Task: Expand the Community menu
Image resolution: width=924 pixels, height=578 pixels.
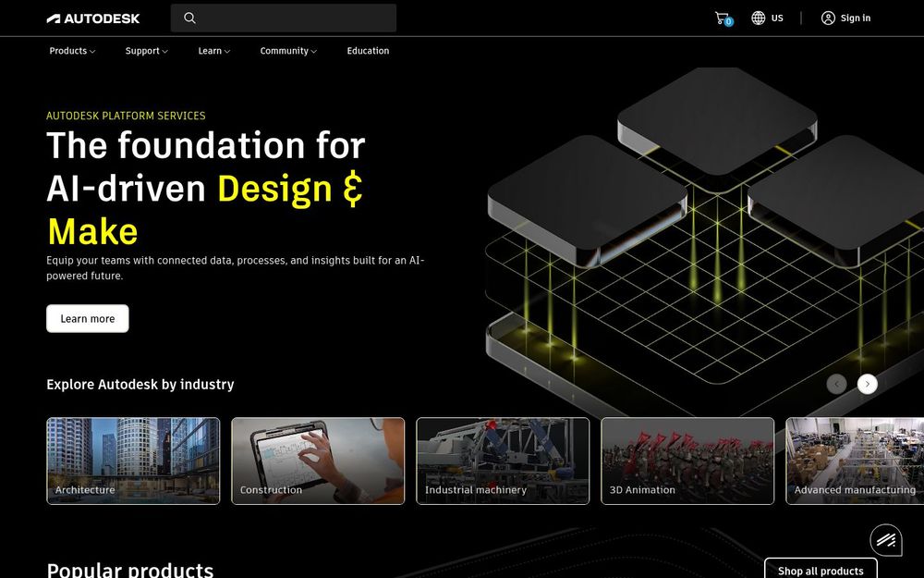Action: [288, 51]
